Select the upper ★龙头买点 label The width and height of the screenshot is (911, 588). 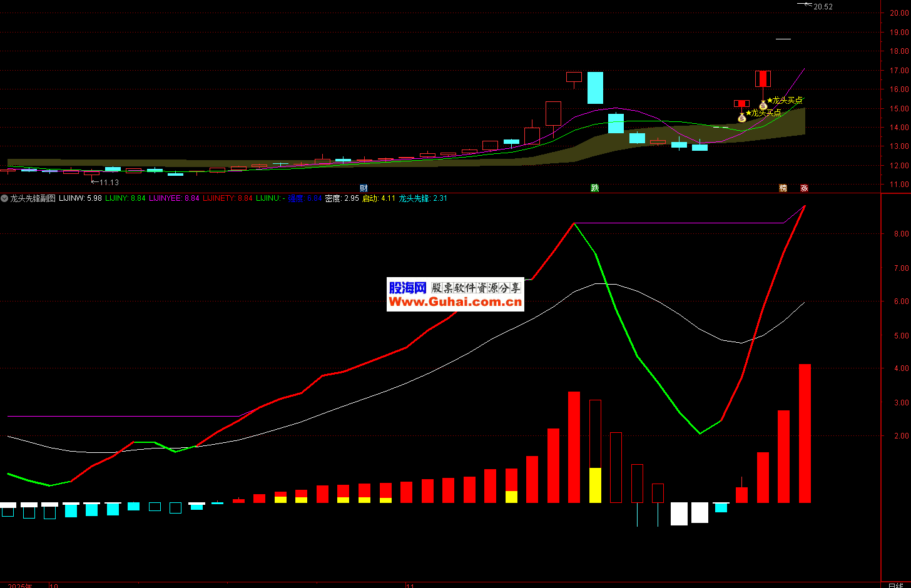785,100
